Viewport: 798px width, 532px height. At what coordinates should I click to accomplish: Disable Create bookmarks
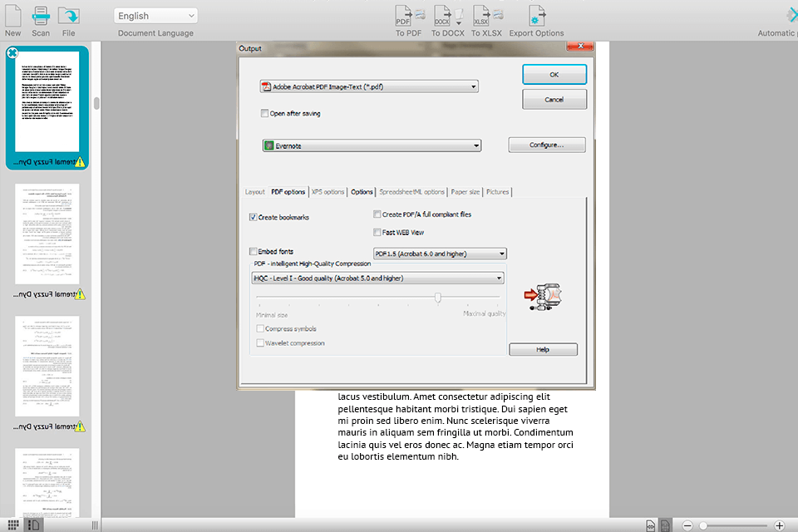tap(252, 216)
